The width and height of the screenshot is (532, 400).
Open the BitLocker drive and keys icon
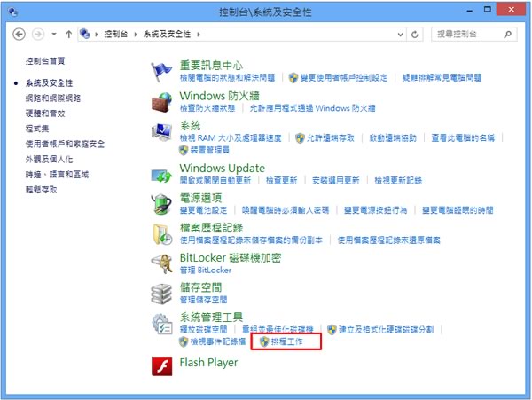click(161, 263)
